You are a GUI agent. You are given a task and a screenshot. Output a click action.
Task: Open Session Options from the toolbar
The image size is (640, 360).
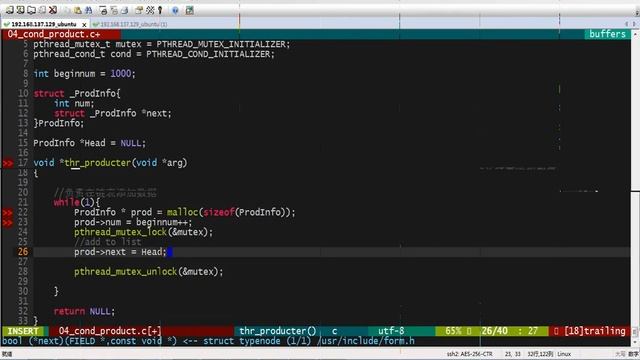pos(139,10)
